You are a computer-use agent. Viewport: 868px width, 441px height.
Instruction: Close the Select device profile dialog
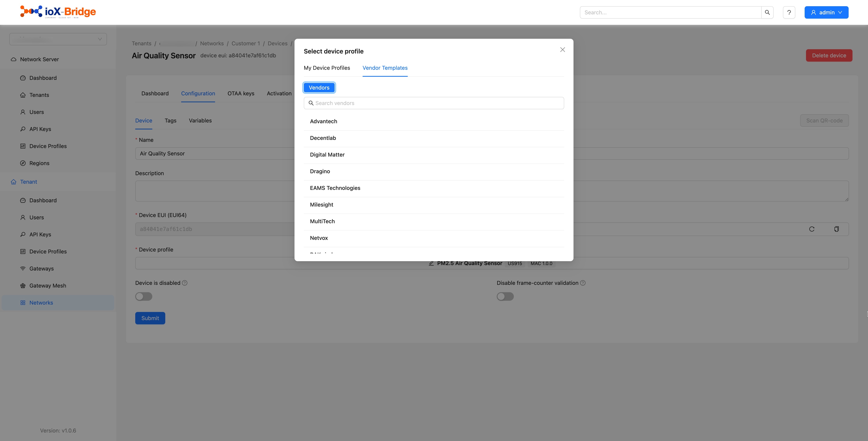tap(562, 50)
